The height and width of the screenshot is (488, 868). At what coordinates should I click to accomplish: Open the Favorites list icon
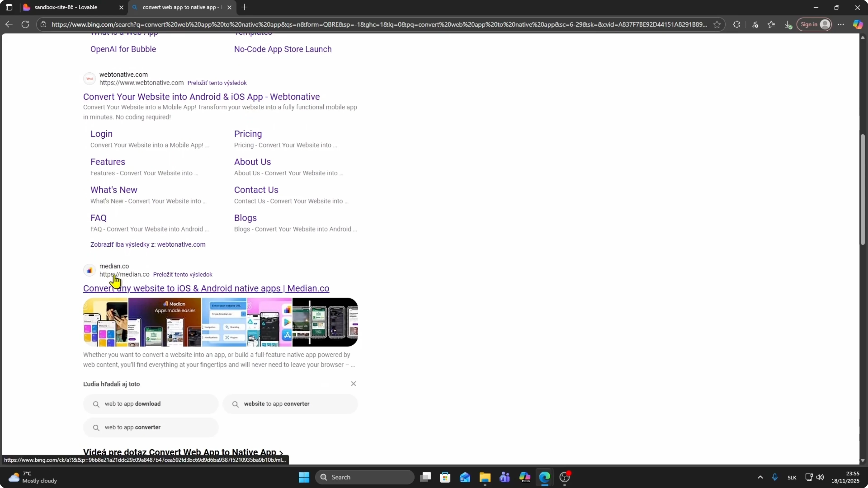pyautogui.click(x=771, y=24)
